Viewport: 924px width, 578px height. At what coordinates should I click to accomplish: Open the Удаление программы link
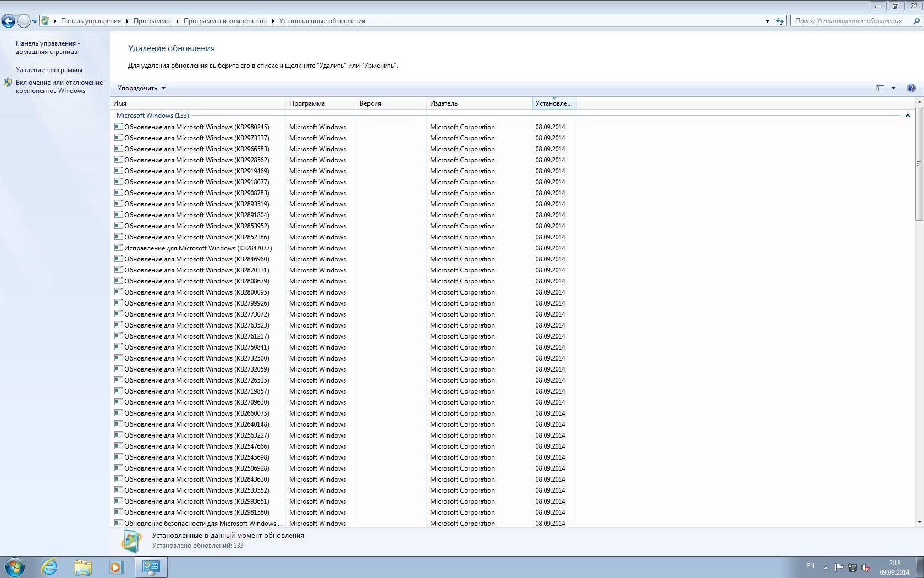pos(49,70)
